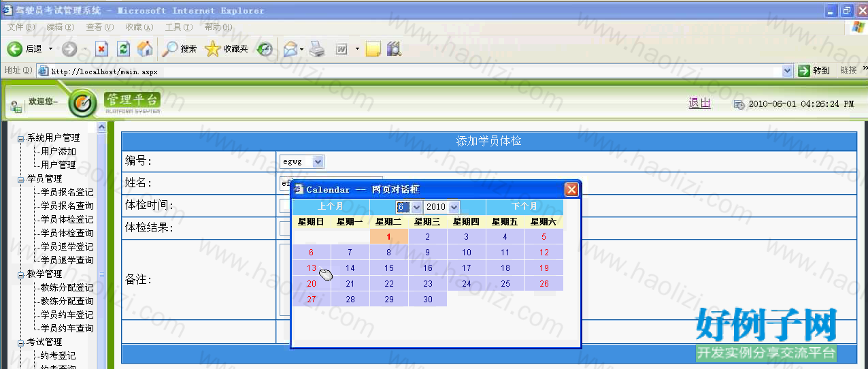Open 学员约车登记 in sidebar

pos(67,315)
